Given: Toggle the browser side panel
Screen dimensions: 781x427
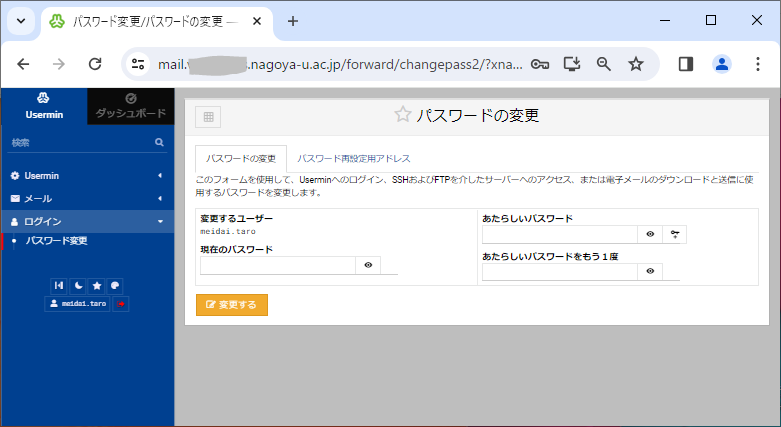Looking at the screenshot, I should 686,64.
